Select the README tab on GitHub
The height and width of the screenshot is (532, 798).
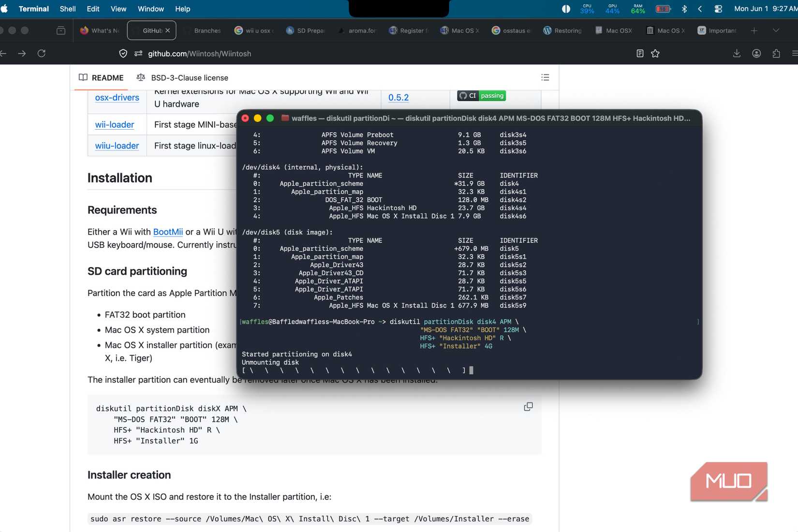[101, 78]
